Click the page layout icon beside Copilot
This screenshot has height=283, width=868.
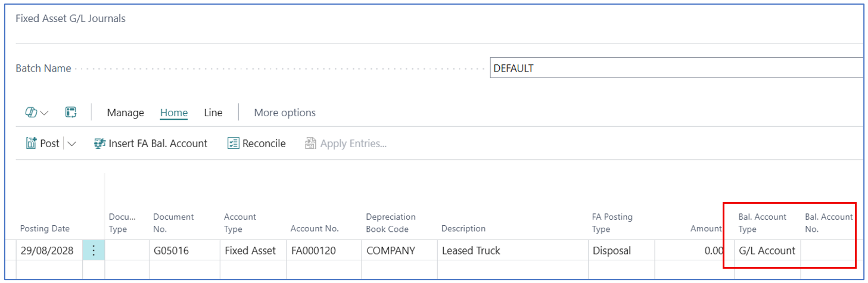(71, 113)
